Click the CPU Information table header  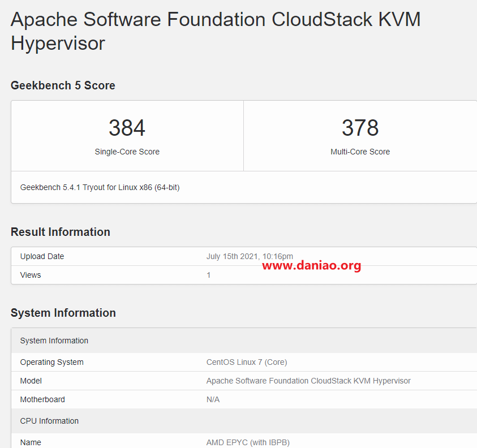[244, 421]
